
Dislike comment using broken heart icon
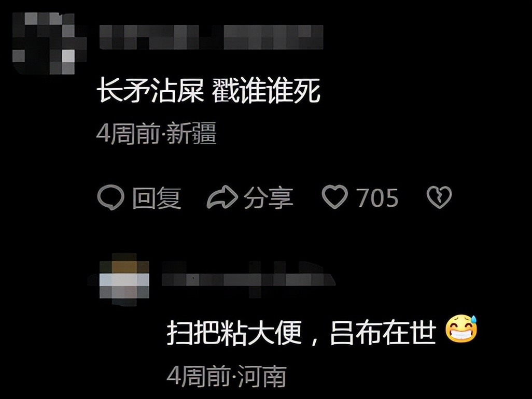pos(439,197)
